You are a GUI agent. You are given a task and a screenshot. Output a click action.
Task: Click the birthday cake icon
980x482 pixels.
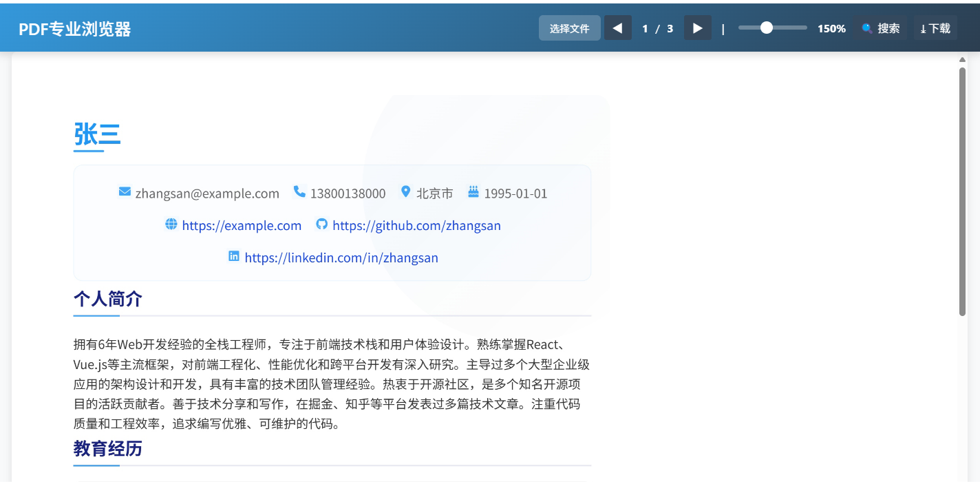(x=473, y=191)
